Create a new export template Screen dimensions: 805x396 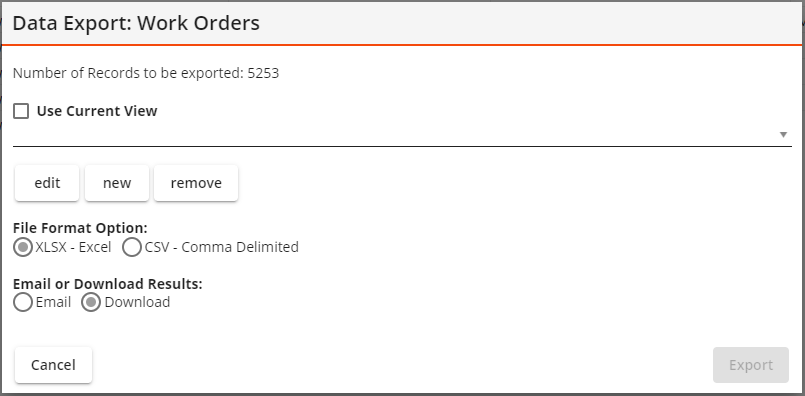point(117,183)
